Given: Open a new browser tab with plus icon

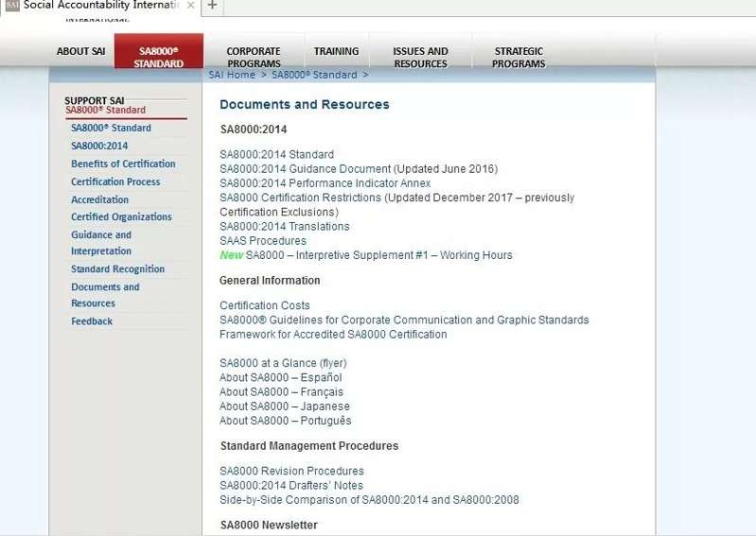Looking at the screenshot, I should [x=212, y=6].
